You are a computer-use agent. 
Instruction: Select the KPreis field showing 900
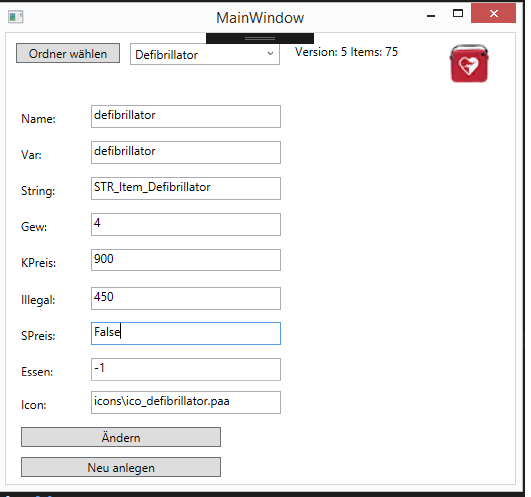pos(186,260)
